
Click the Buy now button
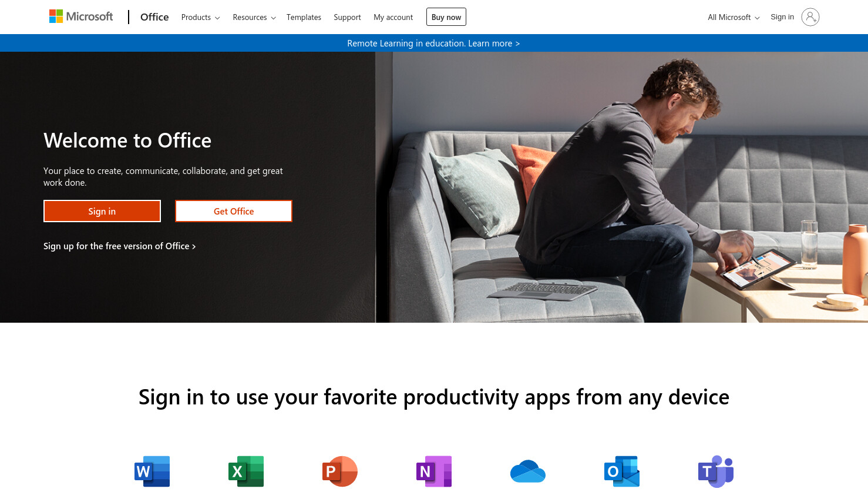(446, 17)
